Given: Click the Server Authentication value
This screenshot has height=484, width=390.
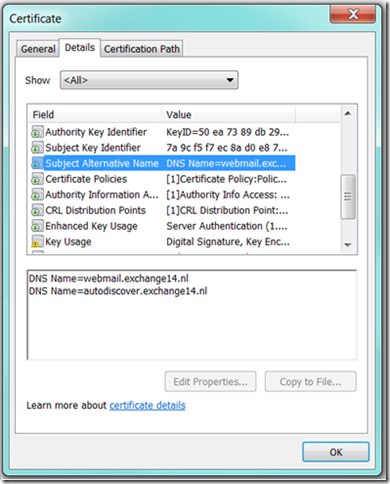Looking at the screenshot, I should pos(227,226).
